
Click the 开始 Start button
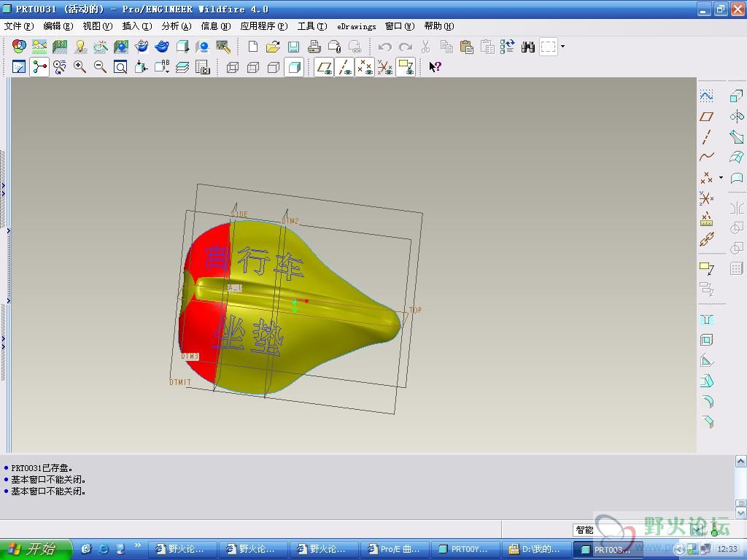tap(36, 549)
